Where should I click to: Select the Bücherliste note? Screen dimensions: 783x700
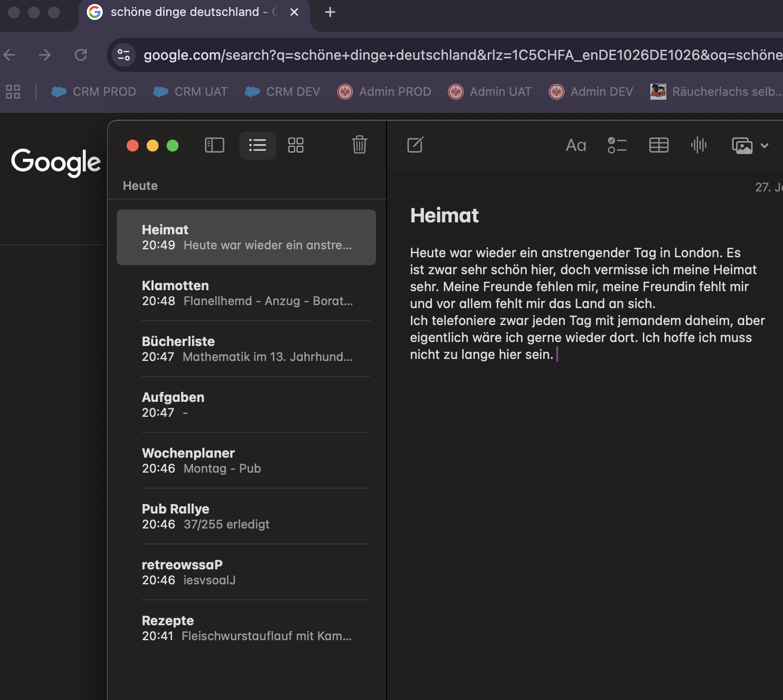tap(246, 349)
